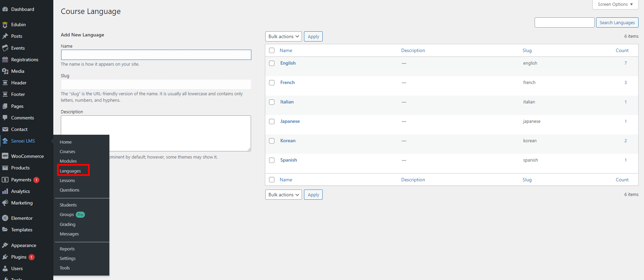Screen dimensions: 644x280
Task: Tick the checkbox next to Korean
Action: point(272,141)
